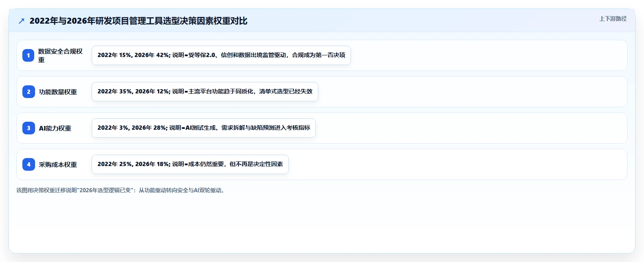Click the number 3 badge for AI能力权重
This screenshot has width=644, height=262.
tap(28, 128)
